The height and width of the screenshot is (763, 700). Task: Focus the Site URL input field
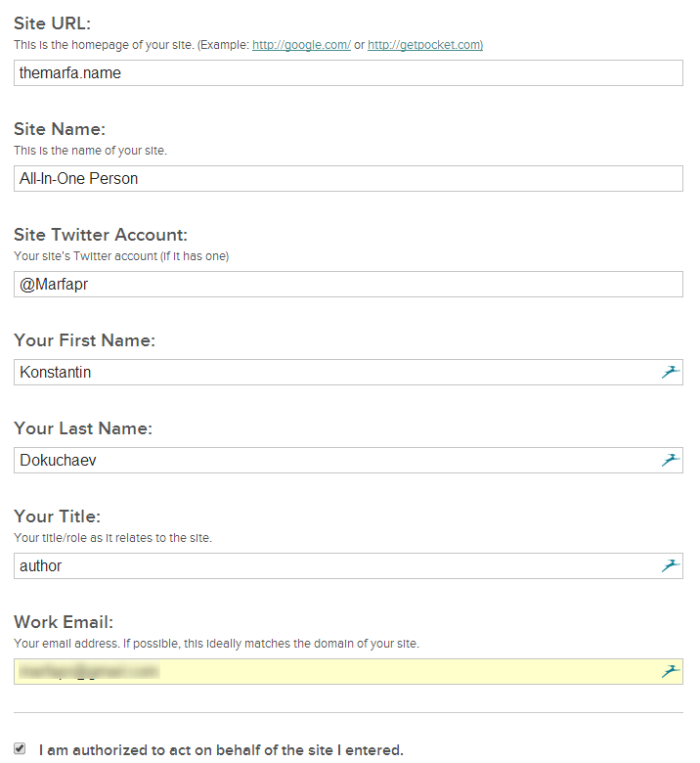tap(348, 73)
